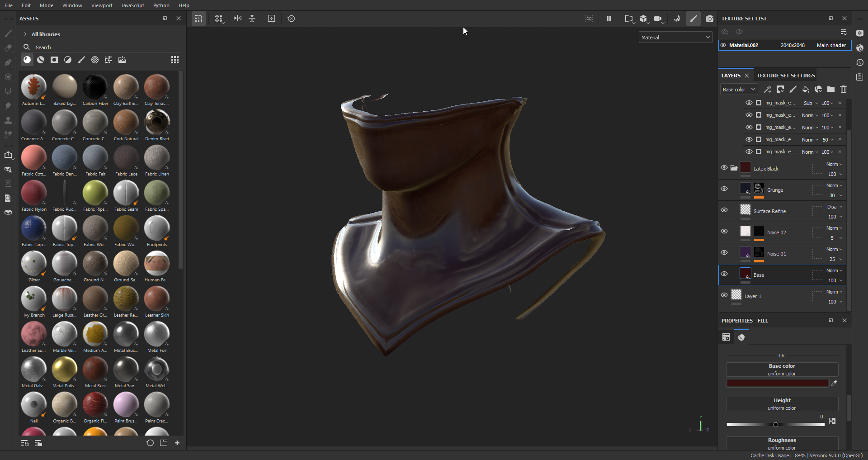Select the Eraser tool in left toolbar
This screenshot has height=460, width=868.
pos(8,48)
